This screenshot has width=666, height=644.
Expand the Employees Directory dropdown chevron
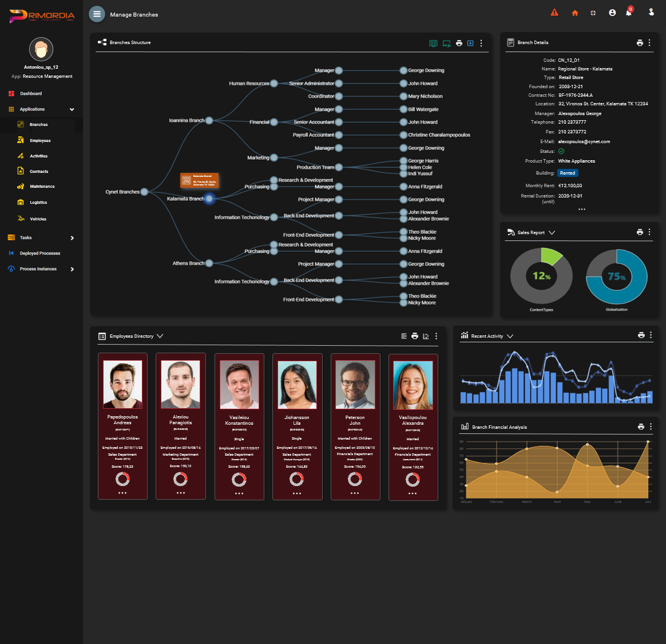tap(160, 336)
